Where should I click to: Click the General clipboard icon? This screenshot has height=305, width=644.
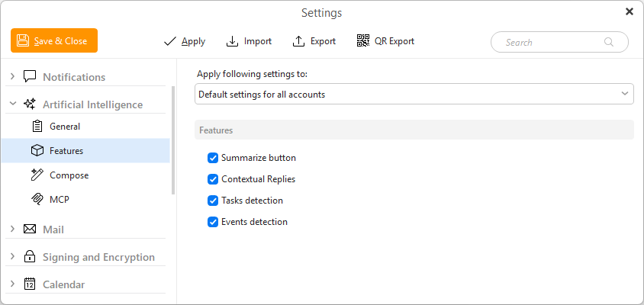click(37, 126)
